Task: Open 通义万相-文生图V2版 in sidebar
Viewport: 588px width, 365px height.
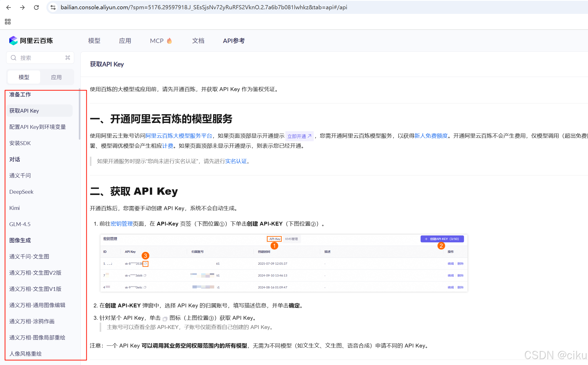Action: click(x=35, y=273)
